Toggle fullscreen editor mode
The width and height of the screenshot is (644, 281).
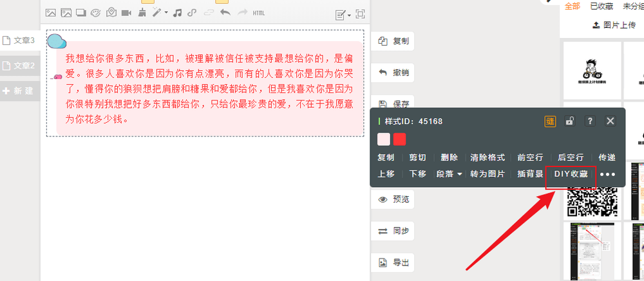click(360, 14)
